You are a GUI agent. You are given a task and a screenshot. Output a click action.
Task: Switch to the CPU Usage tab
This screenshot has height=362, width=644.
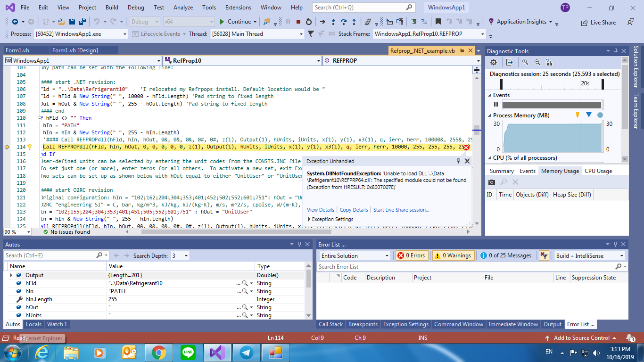pyautogui.click(x=598, y=171)
